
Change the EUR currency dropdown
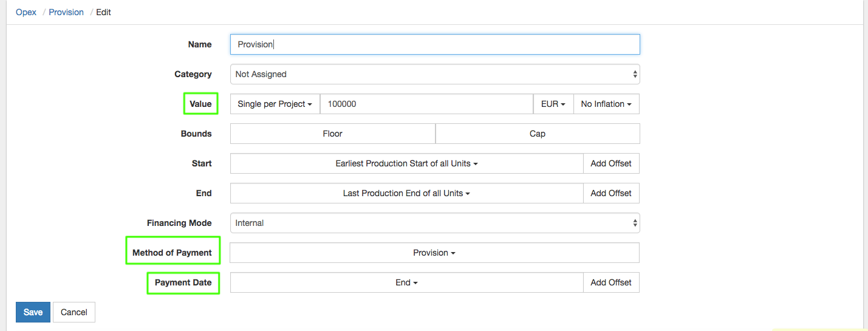(x=553, y=104)
